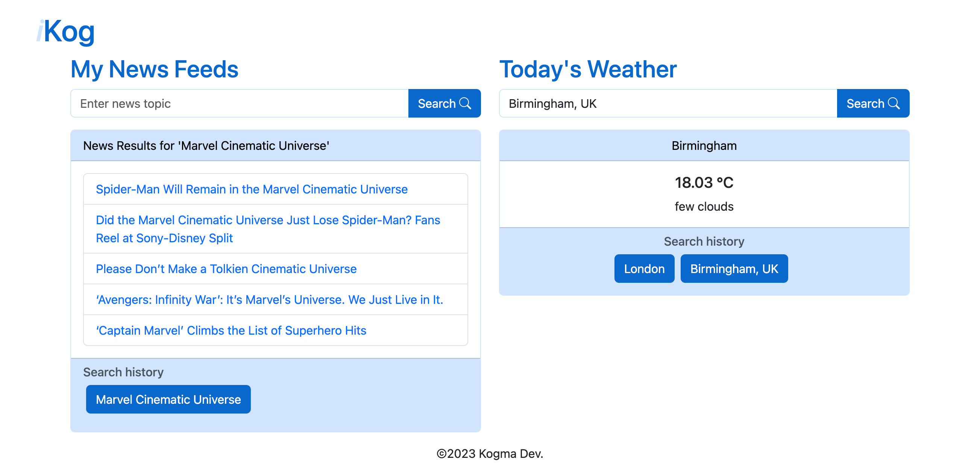The height and width of the screenshot is (474, 980).
Task: Select 'Please Don't Make a Tolkien Universe' link
Action: [226, 269]
